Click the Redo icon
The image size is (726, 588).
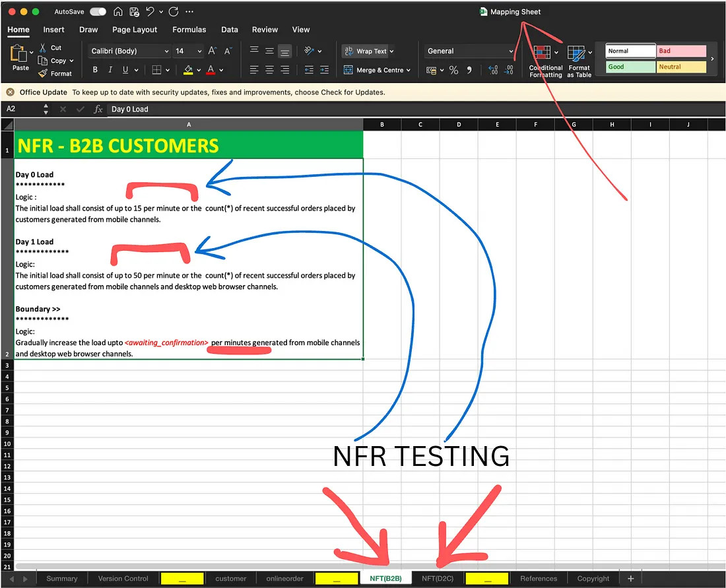point(174,12)
